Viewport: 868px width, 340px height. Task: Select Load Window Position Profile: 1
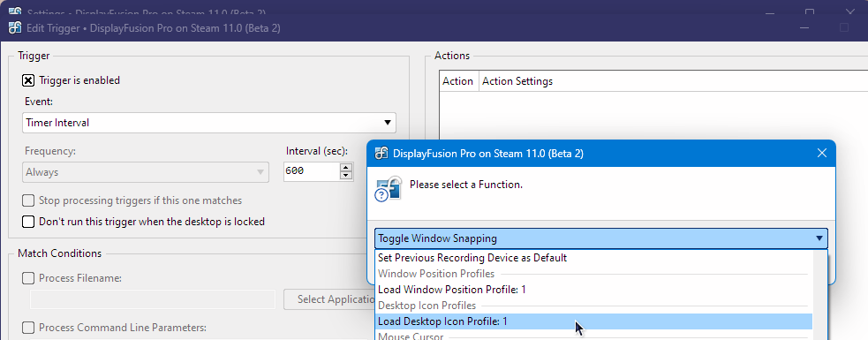pos(594,289)
